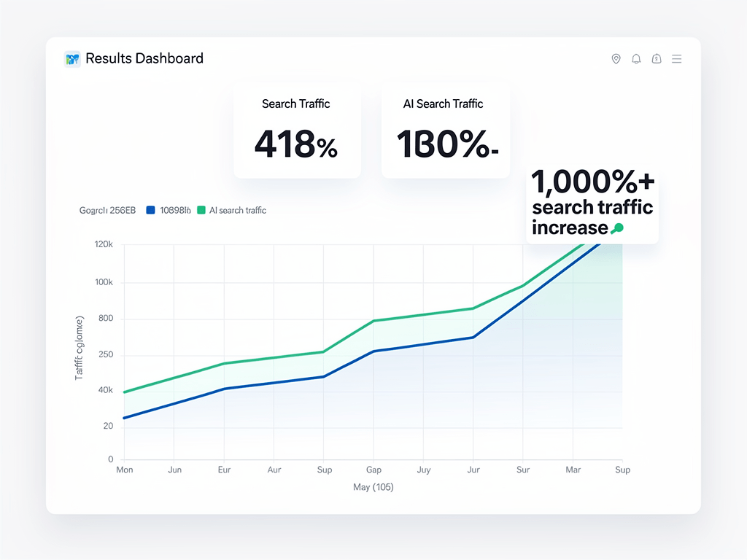The height and width of the screenshot is (560, 747).
Task: Select the green square legend icon
Action: (201, 210)
